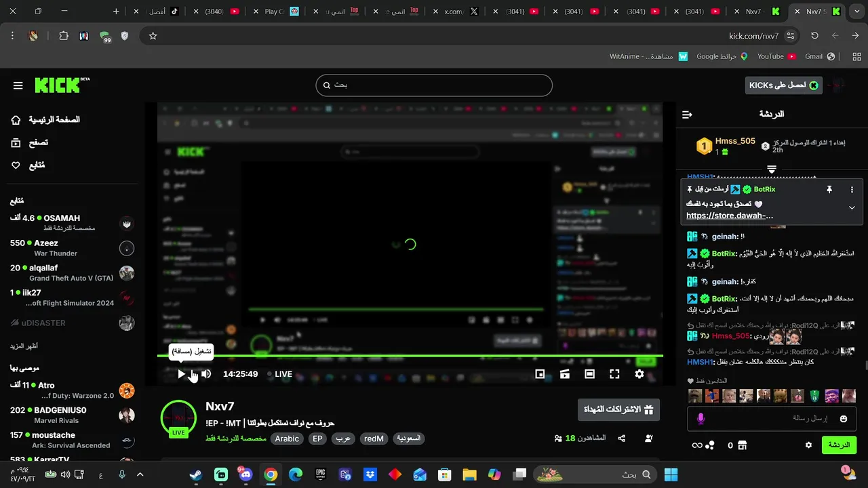This screenshot has width=868, height=488.
Task: Click the follow user icon below the stream
Action: pos(649,439)
